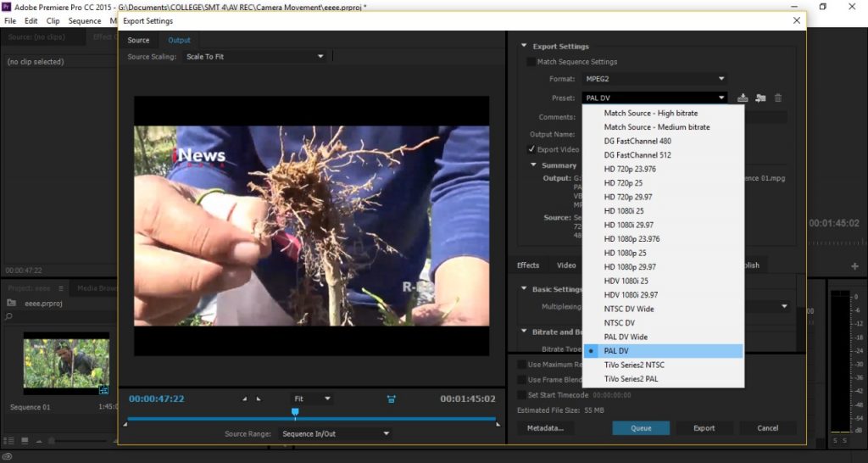Click the Adobe Premiere Pro title bar logo
868x463 pixels.
point(7,7)
